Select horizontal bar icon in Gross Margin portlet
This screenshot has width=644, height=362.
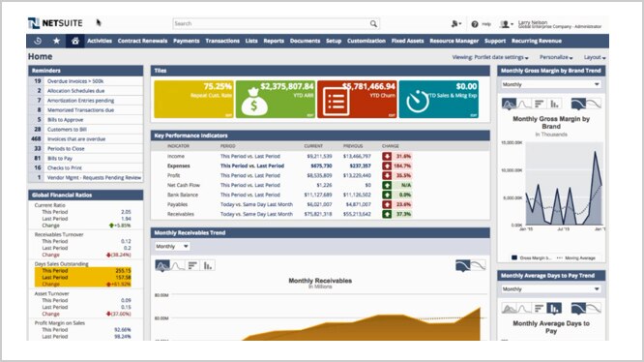pos(540,104)
